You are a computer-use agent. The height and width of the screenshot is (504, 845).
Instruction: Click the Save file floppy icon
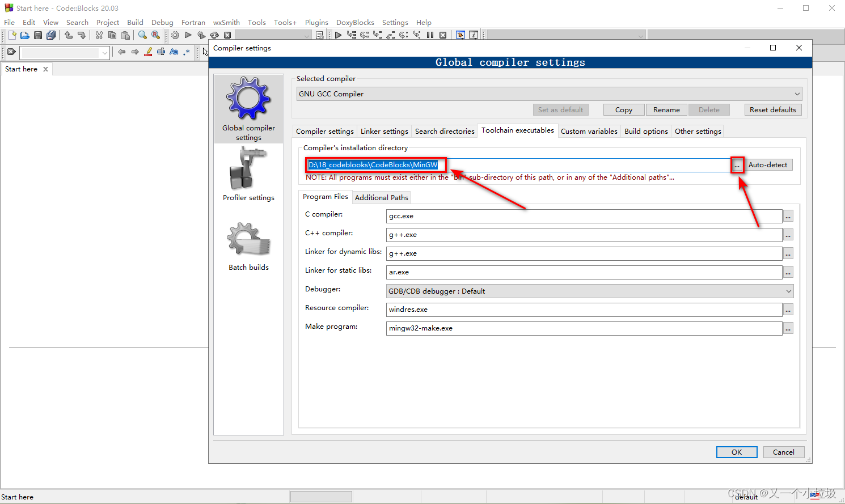(38, 35)
